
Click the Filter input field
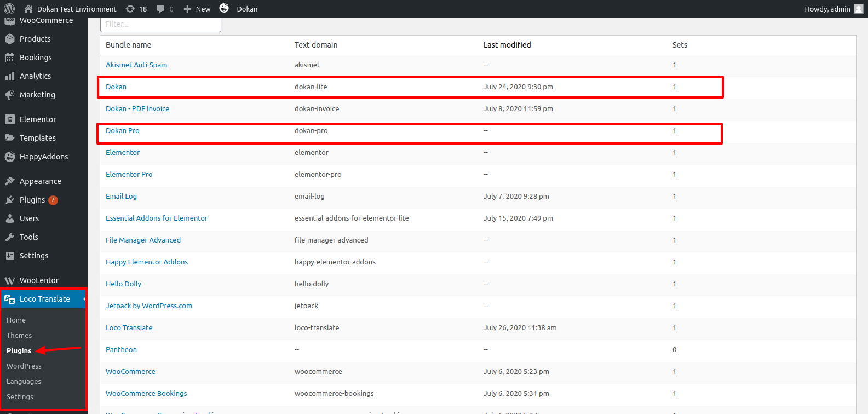pos(160,24)
